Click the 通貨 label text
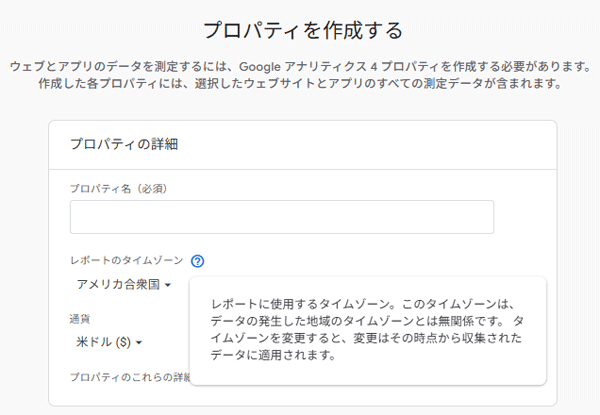The width and height of the screenshot is (600, 415). 81,319
